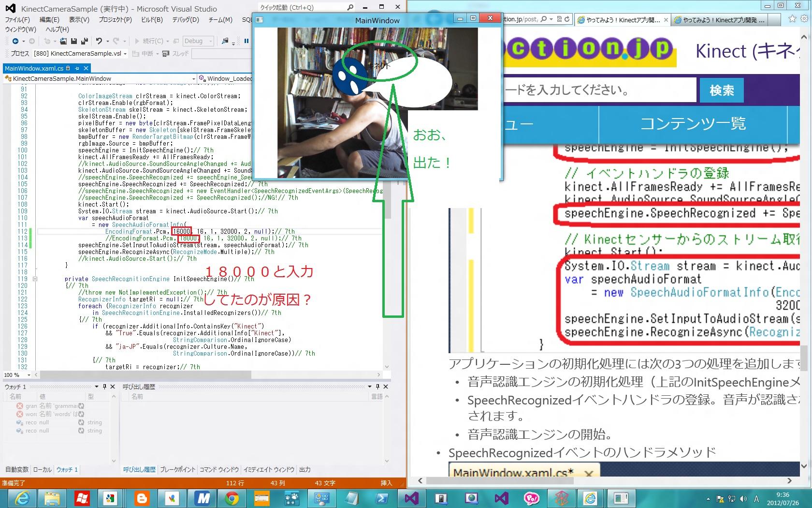The height and width of the screenshot is (508, 812).
Task: Open the 表示(V) menu
Action: 79,20
